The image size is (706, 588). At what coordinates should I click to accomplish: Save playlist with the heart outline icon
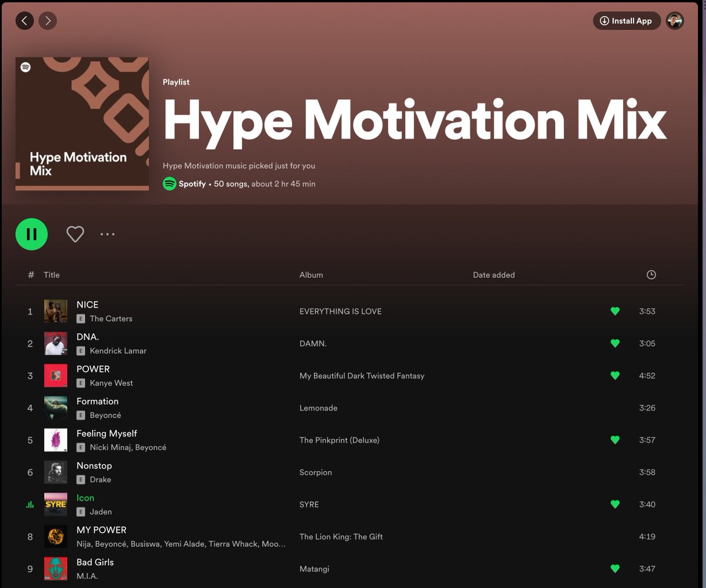(75, 234)
